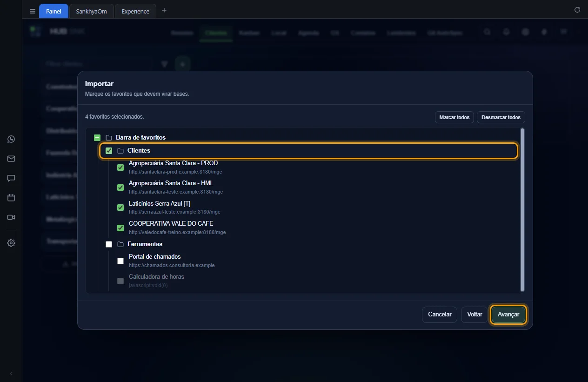This screenshot has height=382, width=588.
Task: Click the reload icon at top right
Action: click(x=577, y=10)
